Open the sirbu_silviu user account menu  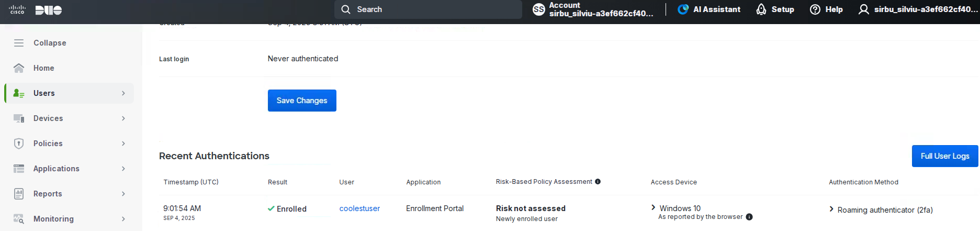[x=918, y=9]
